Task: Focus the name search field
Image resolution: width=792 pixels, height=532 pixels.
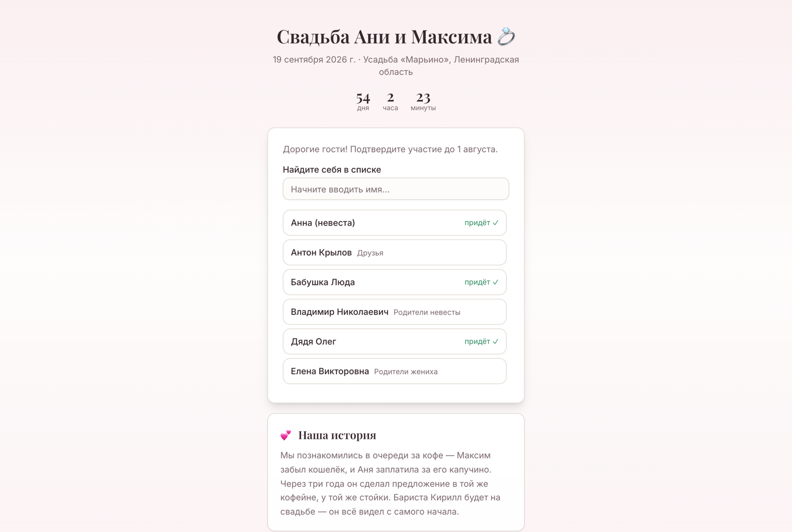Action: [396, 189]
